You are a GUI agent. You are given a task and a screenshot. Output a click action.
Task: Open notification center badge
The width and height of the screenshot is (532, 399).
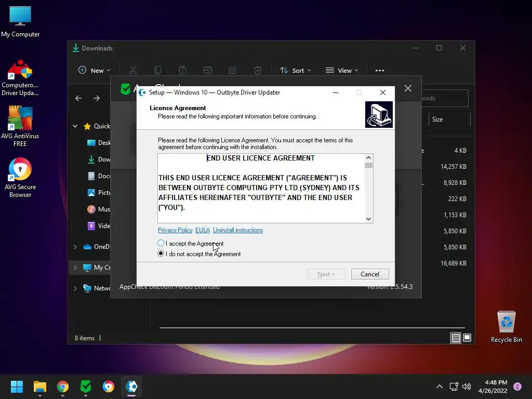[517, 387]
